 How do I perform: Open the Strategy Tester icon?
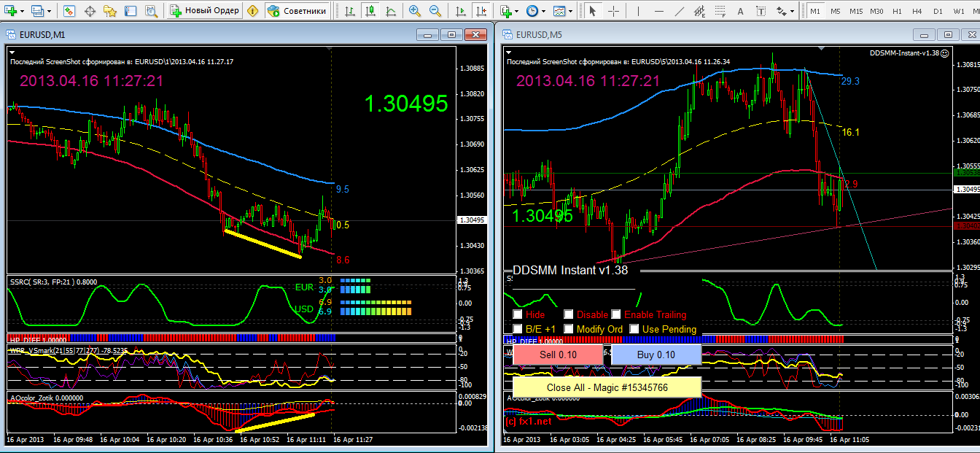[151, 11]
